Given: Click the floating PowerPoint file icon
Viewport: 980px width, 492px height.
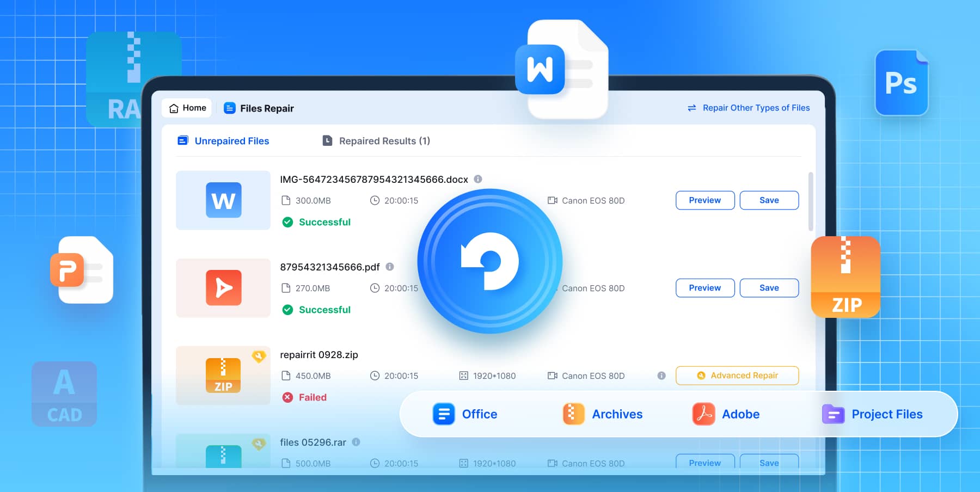Looking at the screenshot, I should tap(82, 270).
